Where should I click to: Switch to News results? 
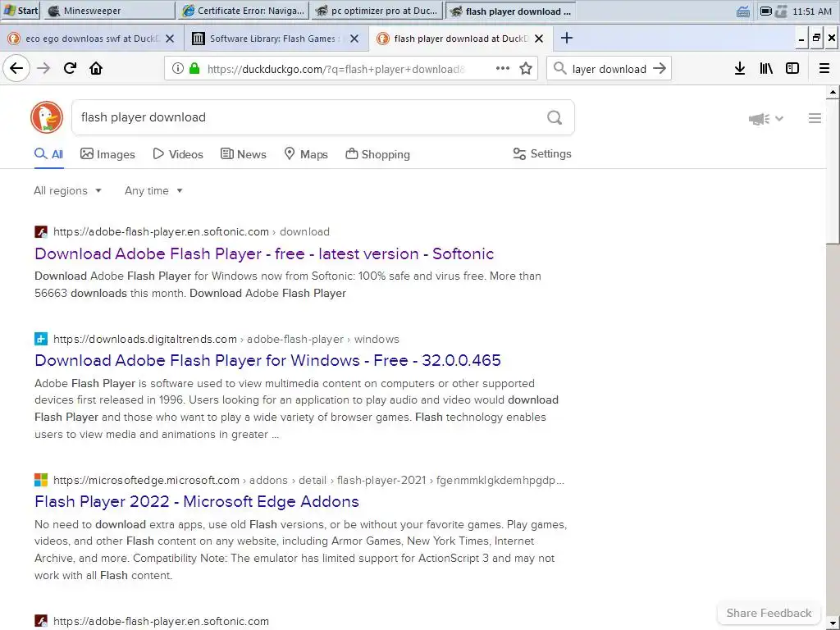click(x=243, y=154)
